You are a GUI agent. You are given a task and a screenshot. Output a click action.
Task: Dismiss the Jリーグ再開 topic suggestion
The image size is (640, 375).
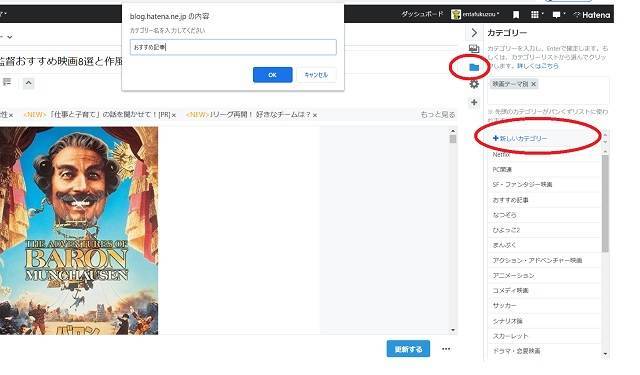pyautogui.click(x=315, y=115)
